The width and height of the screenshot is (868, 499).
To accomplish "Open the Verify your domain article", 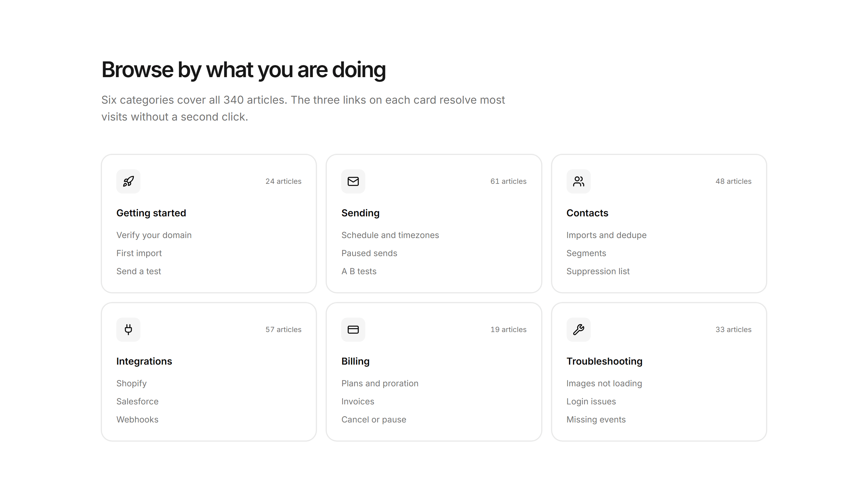I will click(x=154, y=235).
